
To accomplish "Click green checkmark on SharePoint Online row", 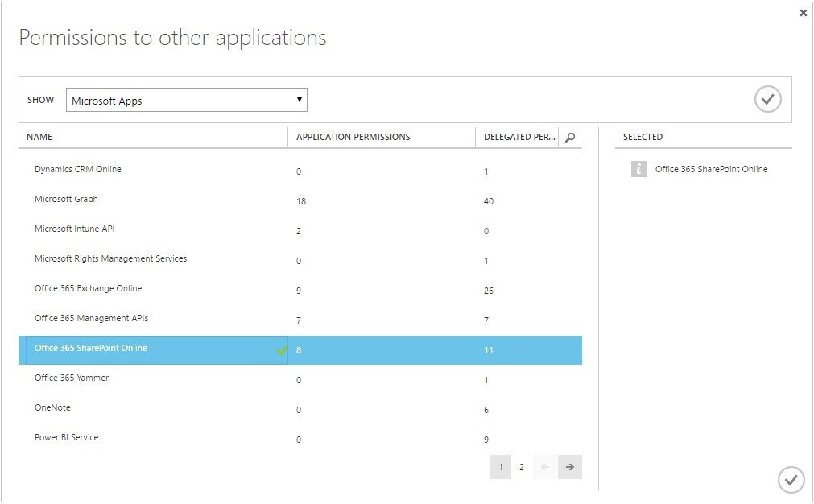I will (x=282, y=351).
